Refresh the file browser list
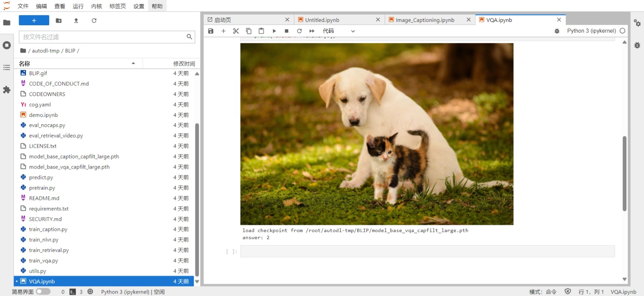Viewport: 644px width, 296px height. (94, 21)
